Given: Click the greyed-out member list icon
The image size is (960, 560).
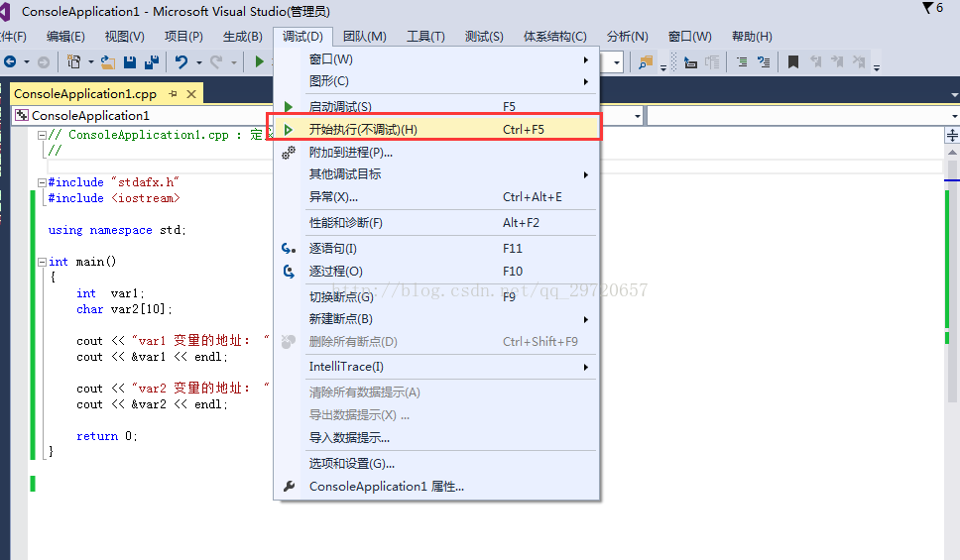Looking at the screenshot, I should coord(712,61).
